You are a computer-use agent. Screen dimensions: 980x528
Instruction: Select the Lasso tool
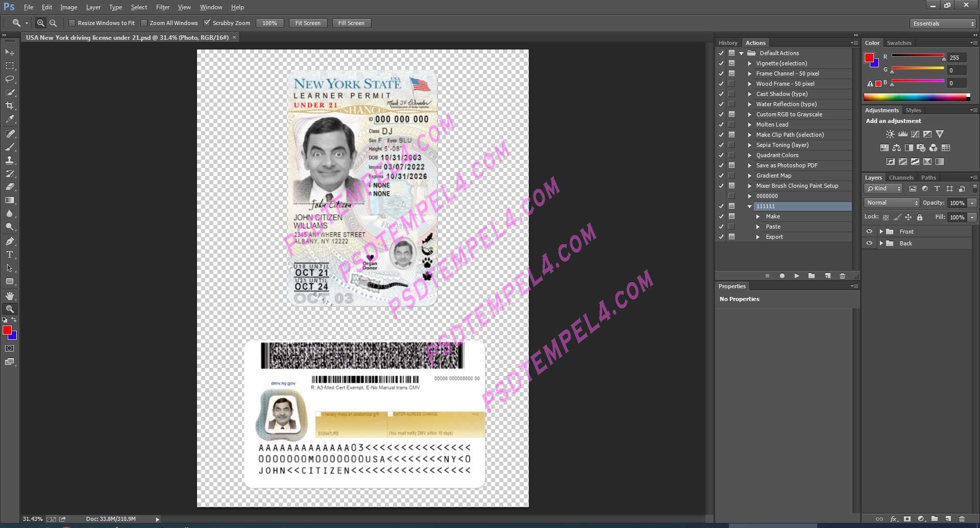coord(10,79)
